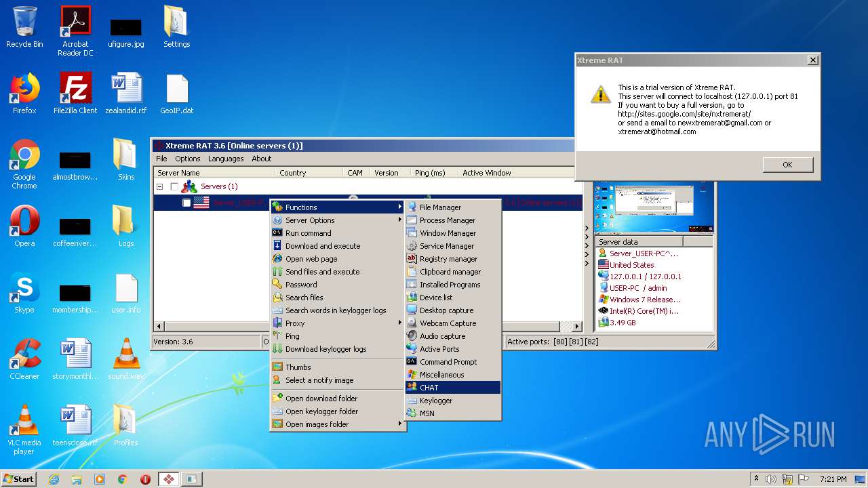Open the Keylogger function
868x488 pixels.
453,401
